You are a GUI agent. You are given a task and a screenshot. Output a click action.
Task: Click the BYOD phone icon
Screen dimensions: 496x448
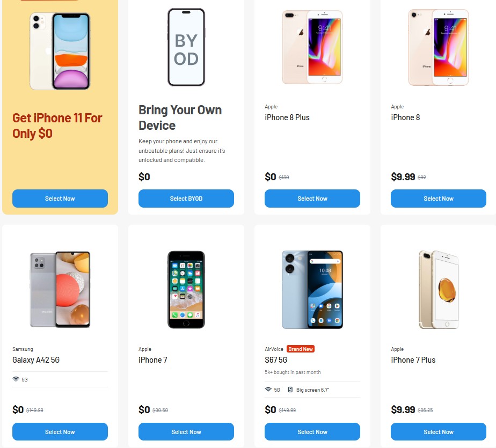(x=186, y=47)
